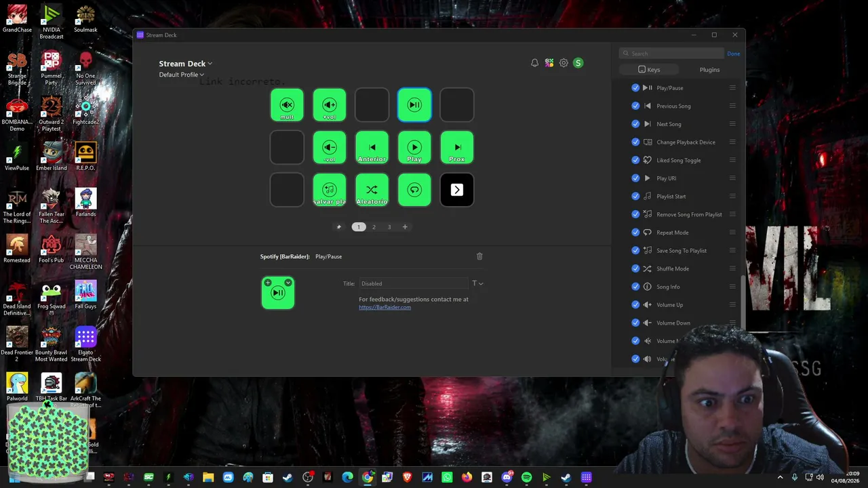Uncheck the Liked Song Toggle checkbox
Screen dimensions: 868x488
coord(635,160)
